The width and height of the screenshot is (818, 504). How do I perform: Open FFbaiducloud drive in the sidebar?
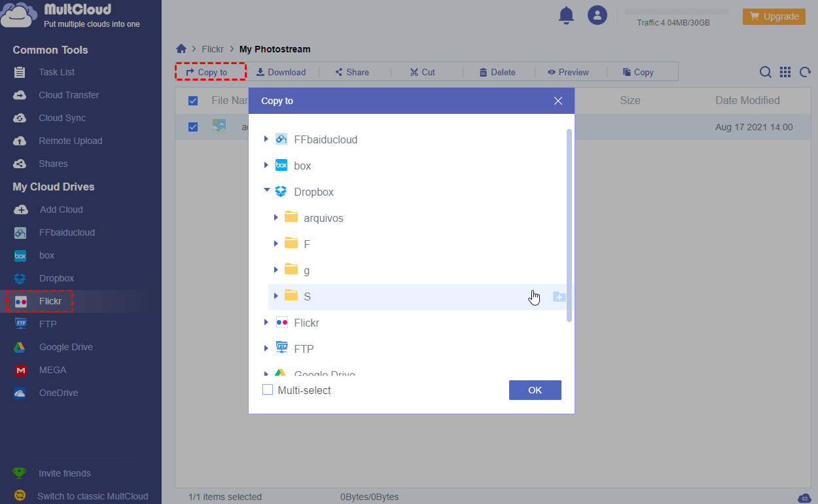[x=67, y=232]
